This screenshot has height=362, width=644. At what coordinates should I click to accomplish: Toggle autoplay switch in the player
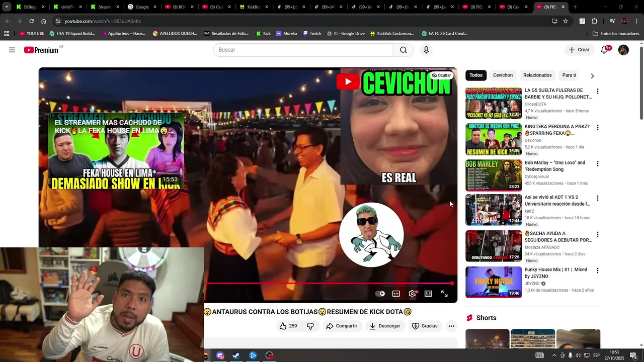pos(380,294)
